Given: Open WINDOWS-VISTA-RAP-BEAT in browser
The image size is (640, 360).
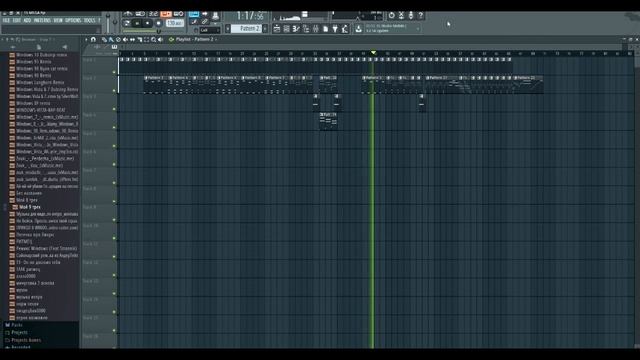Looking at the screenshot, I should (40, 110).
